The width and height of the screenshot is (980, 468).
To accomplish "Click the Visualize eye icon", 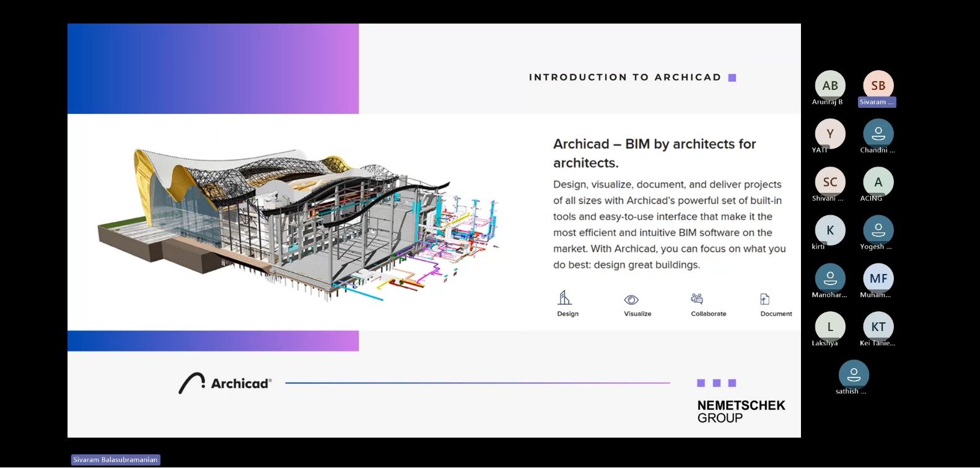I will point(631,300).
